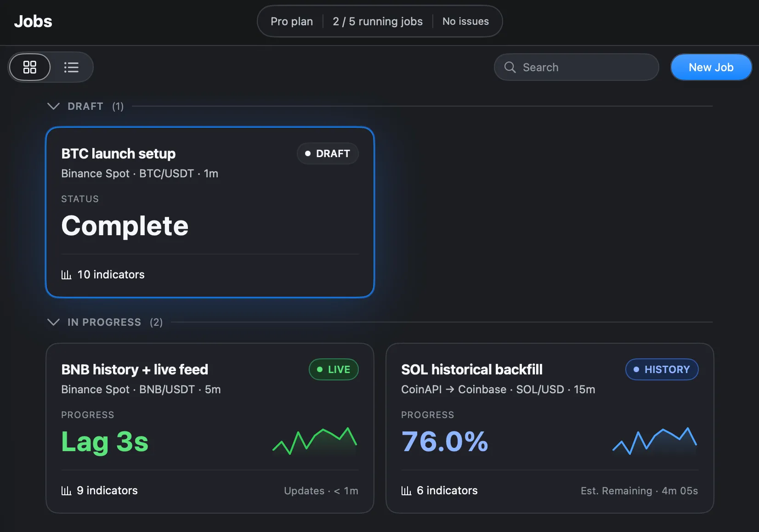Screen dimensions: 759x532
Task: Create a New Job
Action: click(x=711, y=67)
